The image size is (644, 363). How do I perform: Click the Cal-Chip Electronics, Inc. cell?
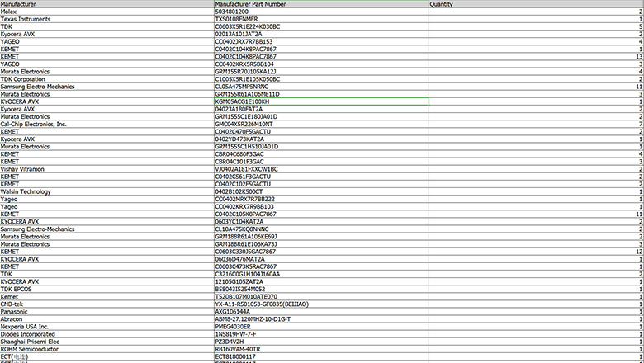(107, 124)
